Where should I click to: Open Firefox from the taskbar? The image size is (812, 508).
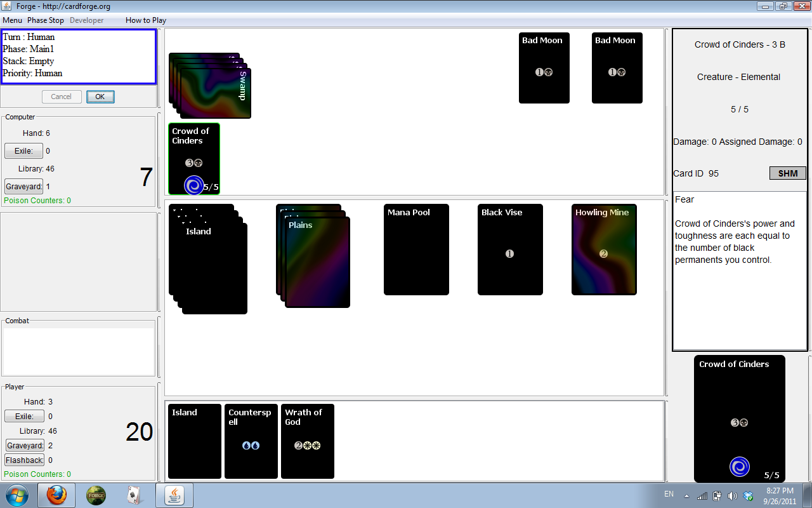[56, 495]
